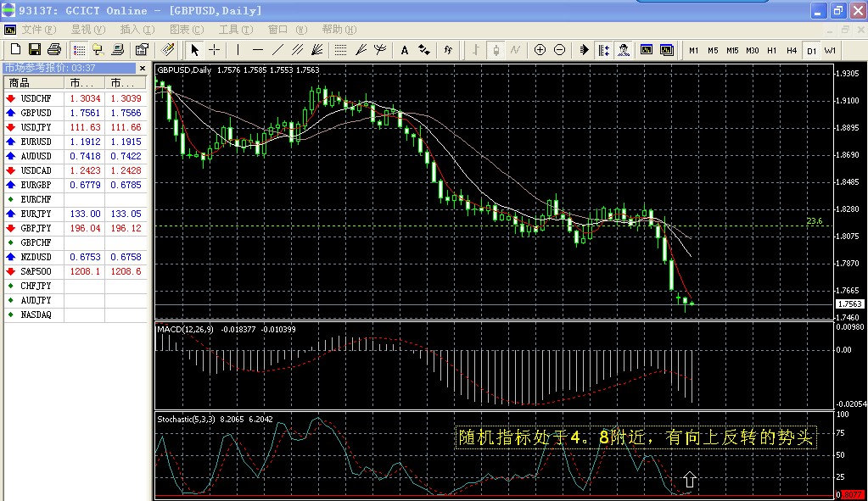
Task: Click the chart Properties icon
Action: point(142,50)
